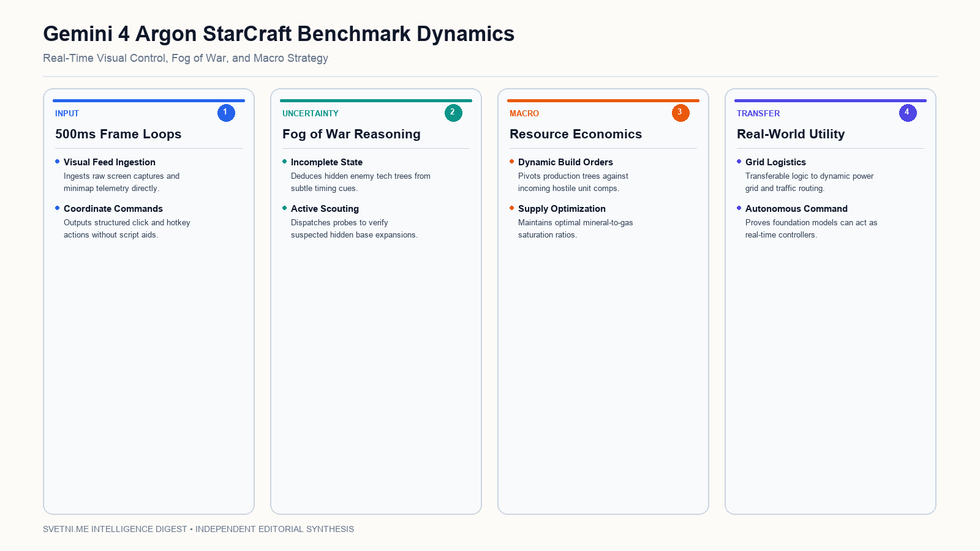Click the "Grid Logistics" bullet title
The image size is (980, 551).
pos(775,162)
